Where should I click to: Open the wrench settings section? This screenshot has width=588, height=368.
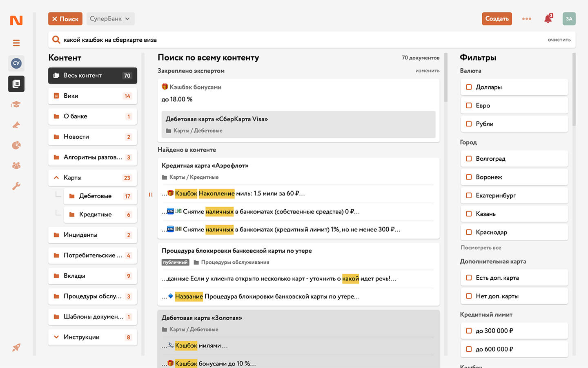(16, 186)
